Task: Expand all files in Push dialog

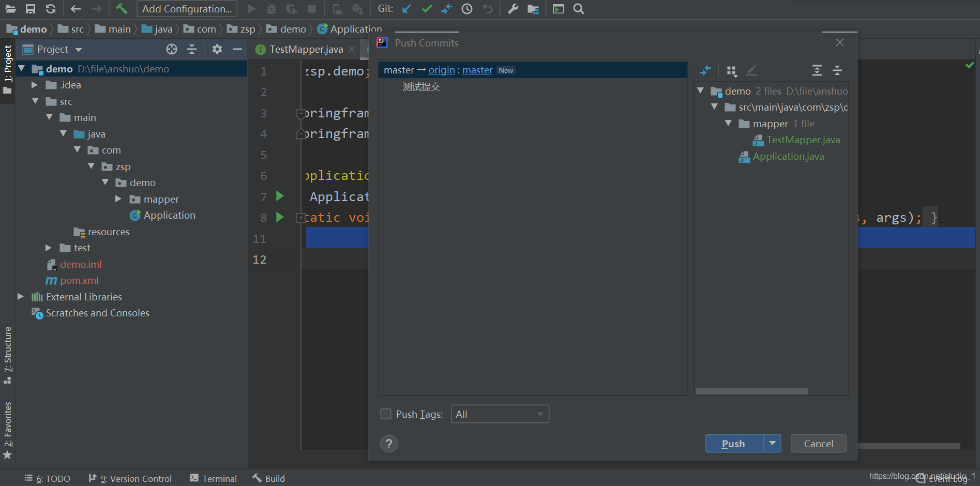Action: pos(817,70)
